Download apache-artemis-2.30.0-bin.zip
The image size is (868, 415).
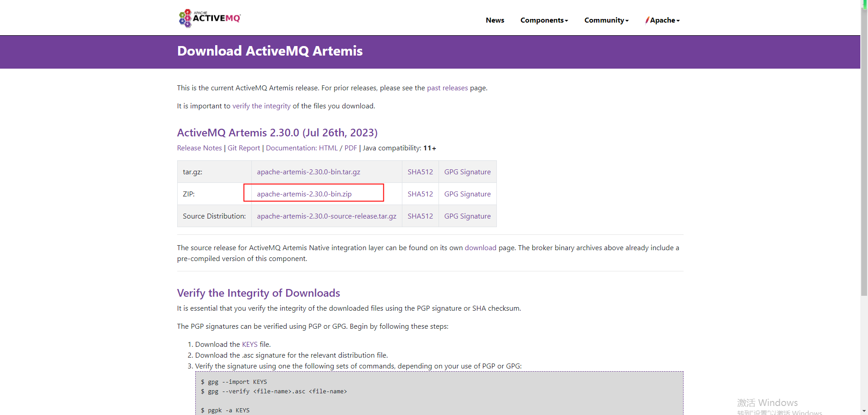point(304,194)
